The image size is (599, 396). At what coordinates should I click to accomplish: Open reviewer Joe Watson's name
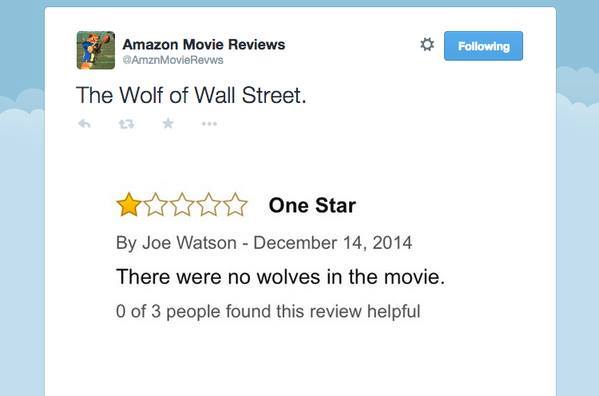[x=189, y=243]
